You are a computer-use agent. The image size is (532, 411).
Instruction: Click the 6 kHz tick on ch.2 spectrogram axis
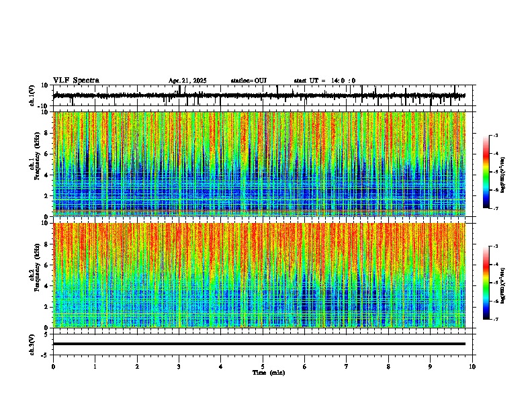[47, 265]
